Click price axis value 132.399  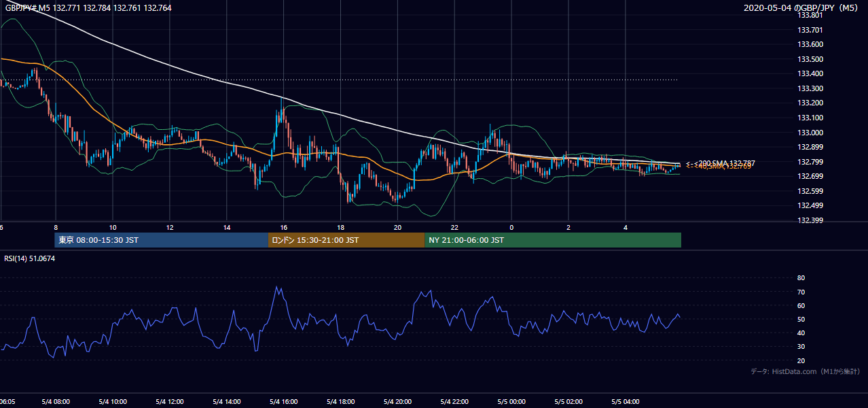810,220
